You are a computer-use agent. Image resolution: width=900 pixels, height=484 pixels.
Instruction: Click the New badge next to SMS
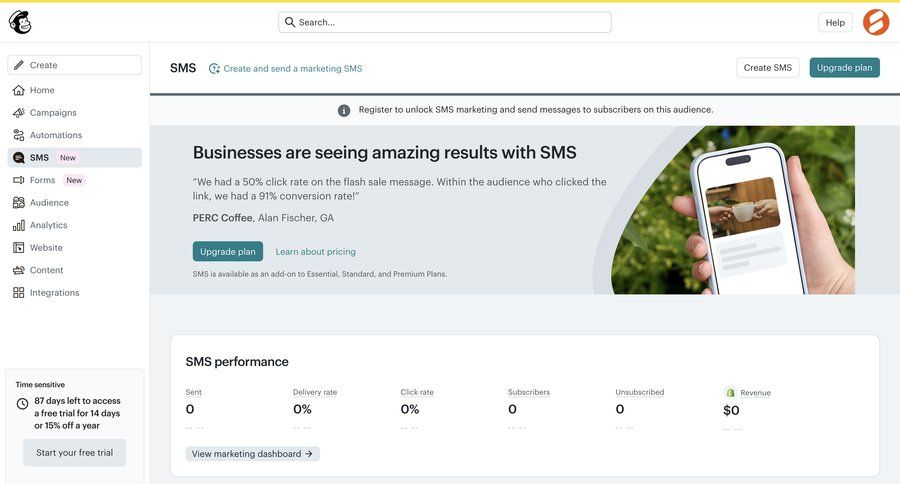[x=68, y=158]
